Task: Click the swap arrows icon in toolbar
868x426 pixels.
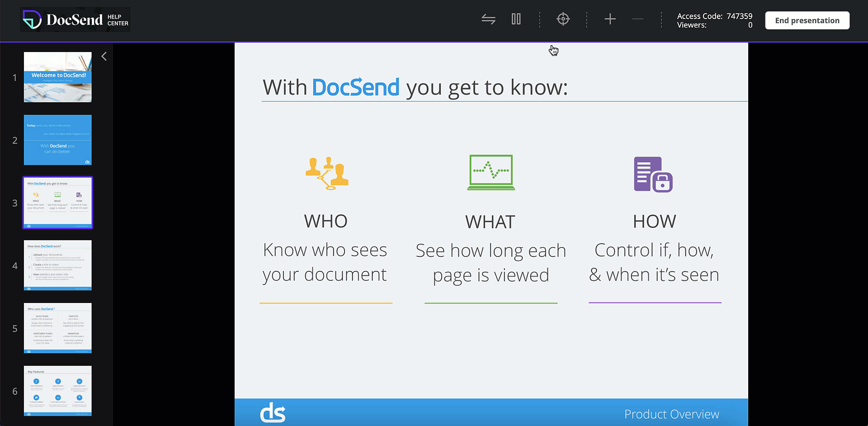Action: coord(488,19)
